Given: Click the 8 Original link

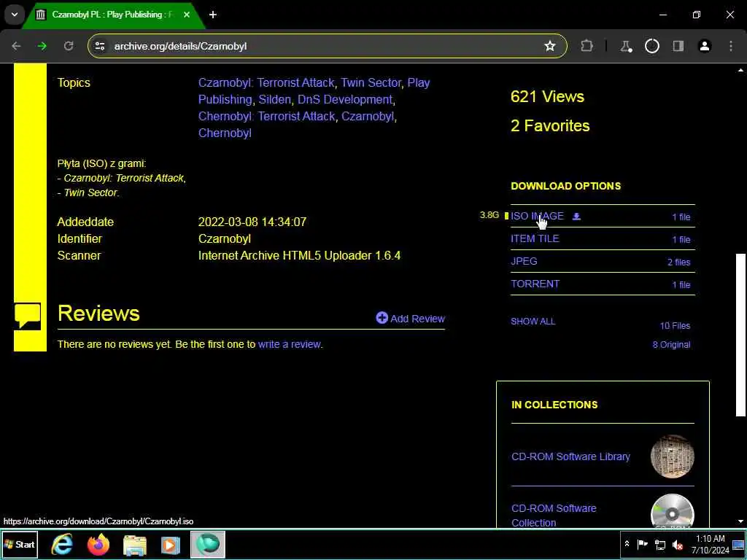Looking at the screenshot, I should (x=671, y=345).
